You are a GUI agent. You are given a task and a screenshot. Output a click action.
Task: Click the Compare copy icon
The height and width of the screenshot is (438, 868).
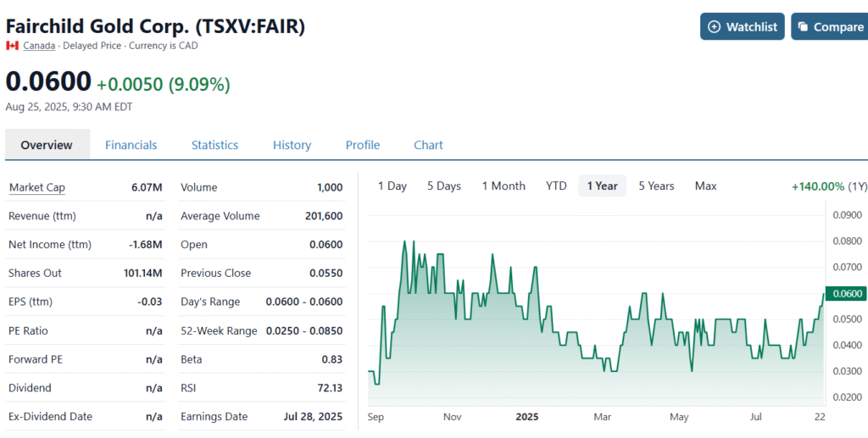tap(802, 27)
